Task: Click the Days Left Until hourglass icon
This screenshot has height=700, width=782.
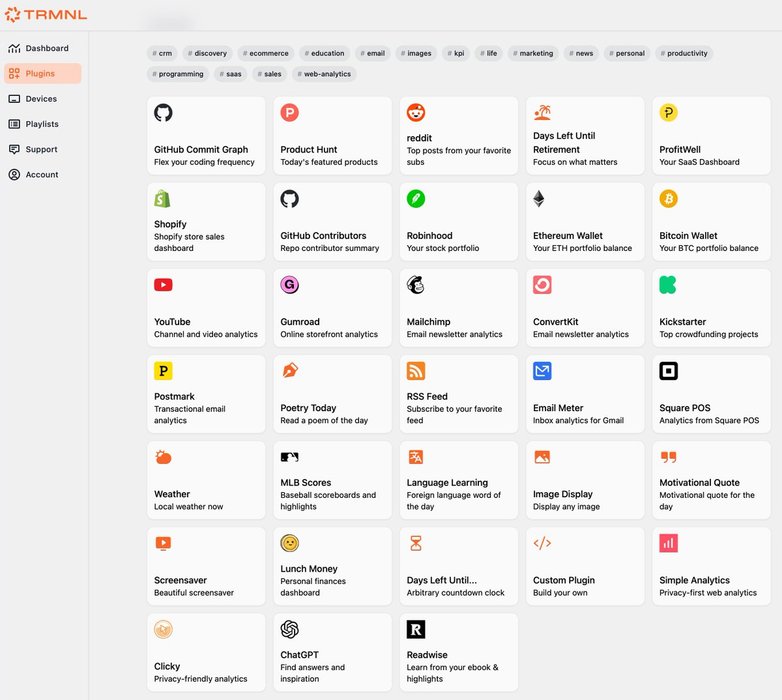Action: (416, 543)
